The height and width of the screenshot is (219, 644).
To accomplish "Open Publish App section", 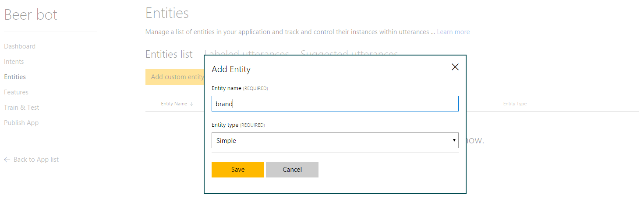I will point(21,123).
